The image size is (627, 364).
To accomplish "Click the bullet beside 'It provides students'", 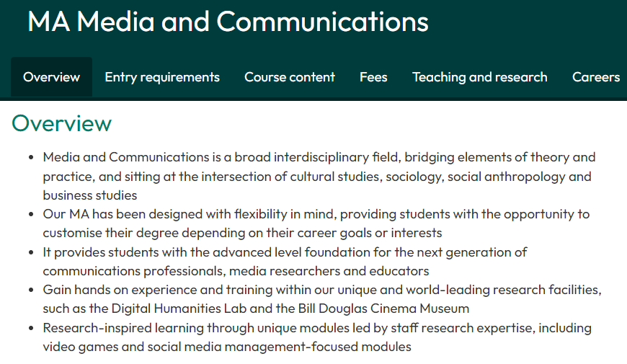I will 31,253.
